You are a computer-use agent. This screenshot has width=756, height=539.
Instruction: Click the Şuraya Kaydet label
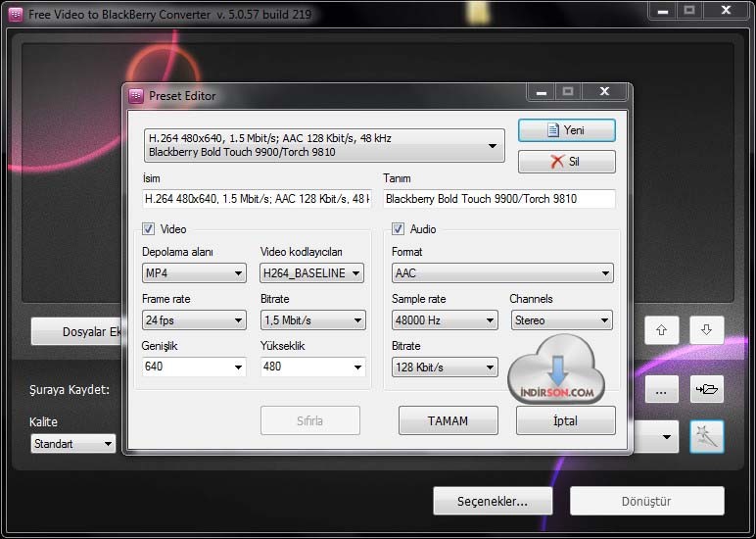(70, 389)
